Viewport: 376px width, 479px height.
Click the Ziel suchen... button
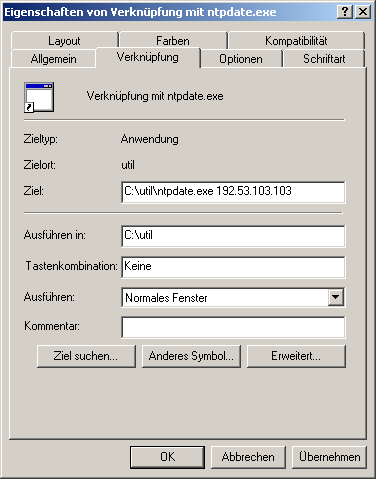pos(86,356)
